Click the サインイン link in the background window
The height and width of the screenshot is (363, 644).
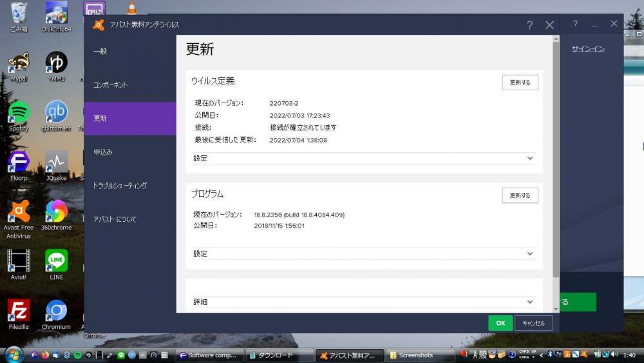[x=588, y=48]
